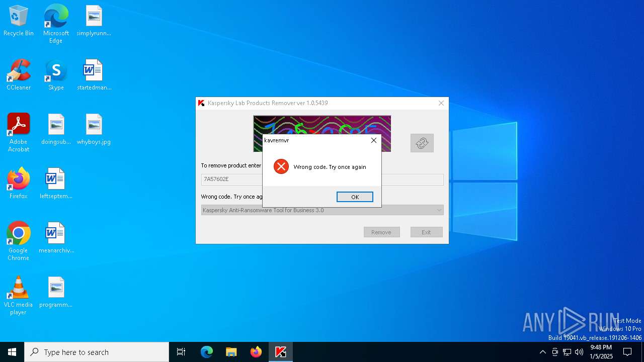Open network status tray icon

point(567,352)
